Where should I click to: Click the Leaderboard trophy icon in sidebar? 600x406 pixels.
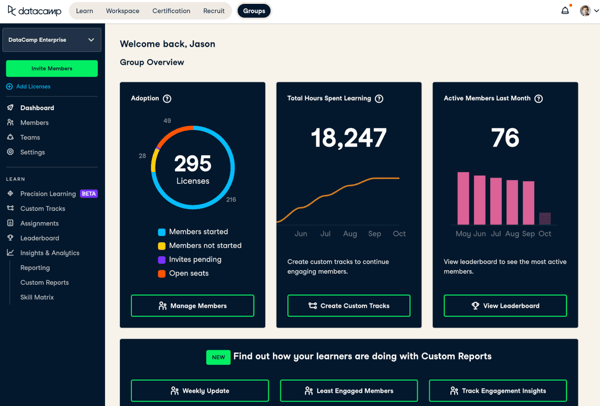[x=10, y=238]
